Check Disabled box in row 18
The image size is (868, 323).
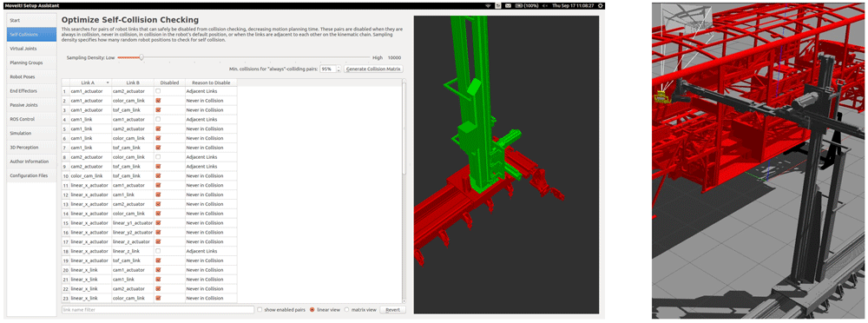pos(158,251)
